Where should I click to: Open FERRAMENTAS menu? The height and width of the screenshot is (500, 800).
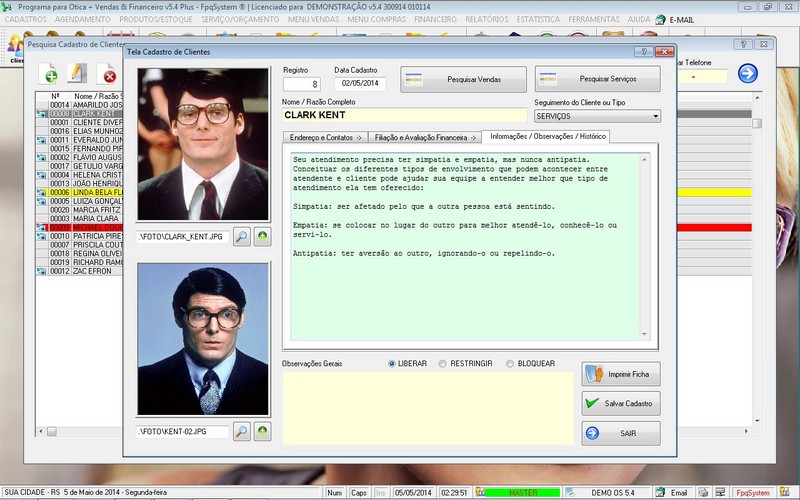click(594, 19)
